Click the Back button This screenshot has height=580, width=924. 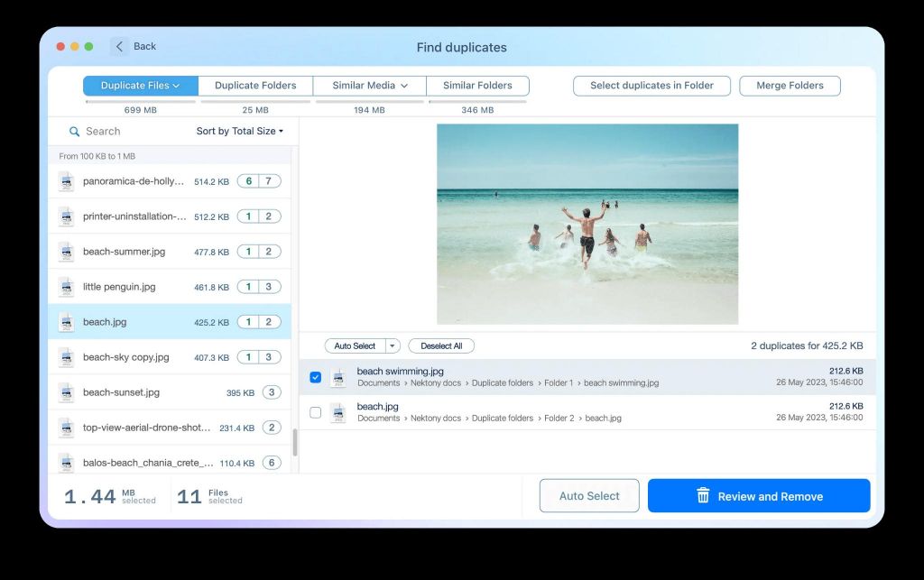point(134,47)
